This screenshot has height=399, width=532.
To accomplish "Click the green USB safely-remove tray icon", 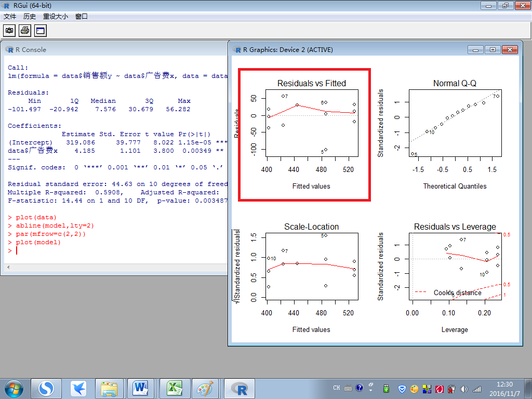I will tap(386, 389).
